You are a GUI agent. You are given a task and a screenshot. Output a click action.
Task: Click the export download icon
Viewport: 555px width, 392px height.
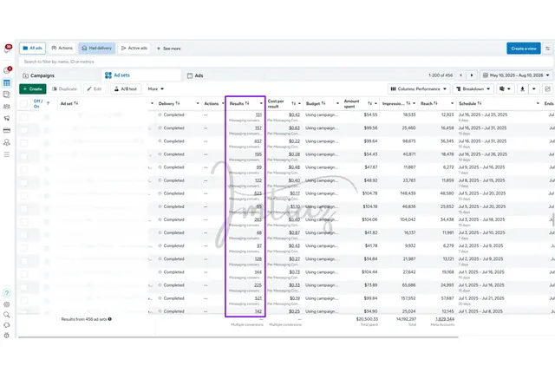(522, 88)
